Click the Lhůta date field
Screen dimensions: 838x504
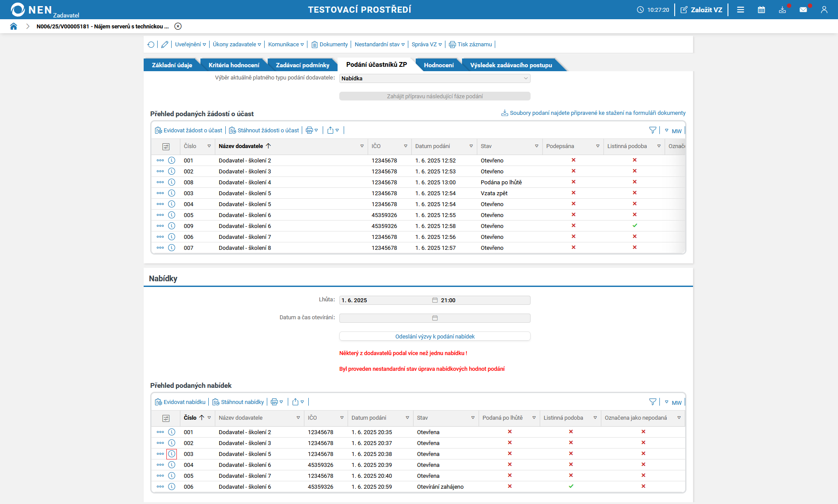384,300
